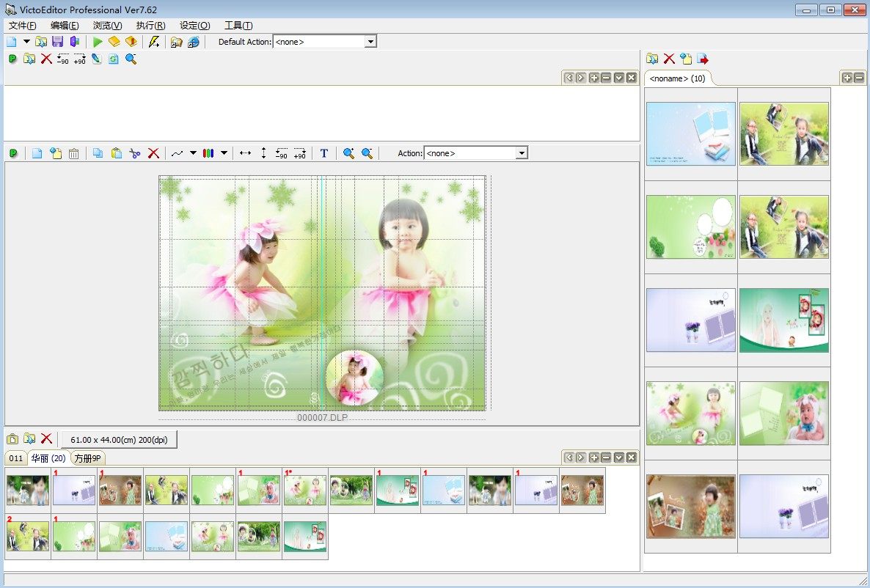870x588 pixels.
Task: Expand the new document dropdown arrow
Action: point(26,42)
